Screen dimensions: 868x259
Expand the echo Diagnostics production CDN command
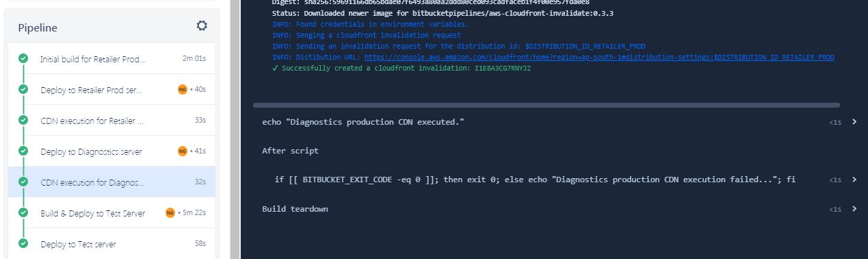[x=854, y=122]
